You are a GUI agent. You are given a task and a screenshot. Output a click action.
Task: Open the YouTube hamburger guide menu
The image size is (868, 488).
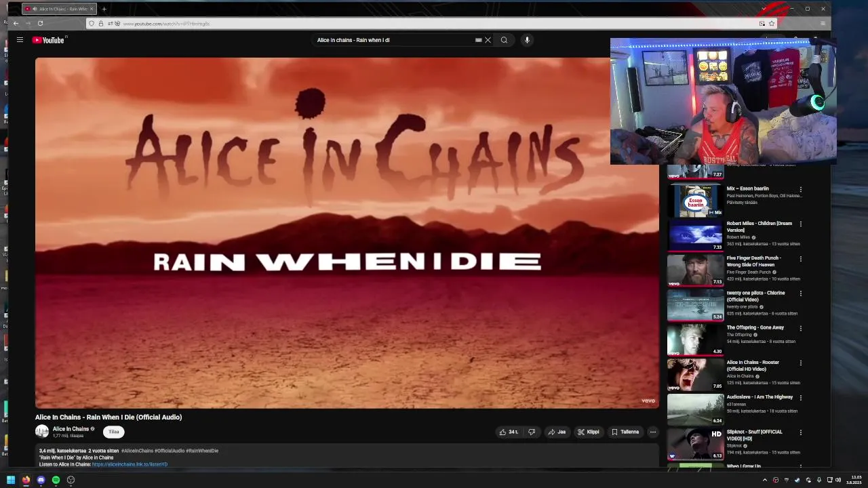[x=20, y=40]
